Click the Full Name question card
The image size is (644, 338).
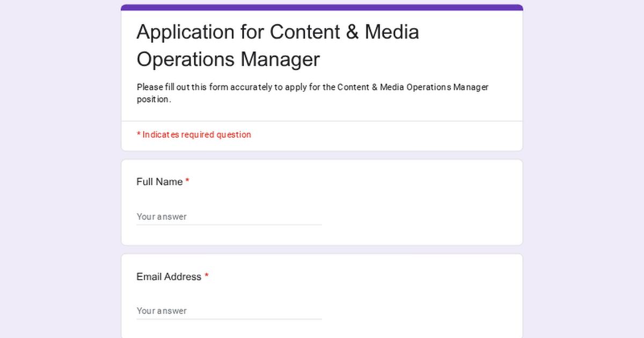[429, 201]
